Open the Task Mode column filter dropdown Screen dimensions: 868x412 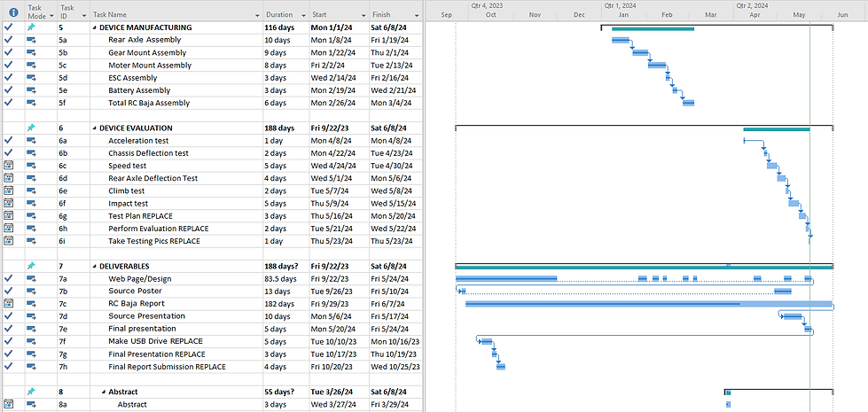click(51, 15)
